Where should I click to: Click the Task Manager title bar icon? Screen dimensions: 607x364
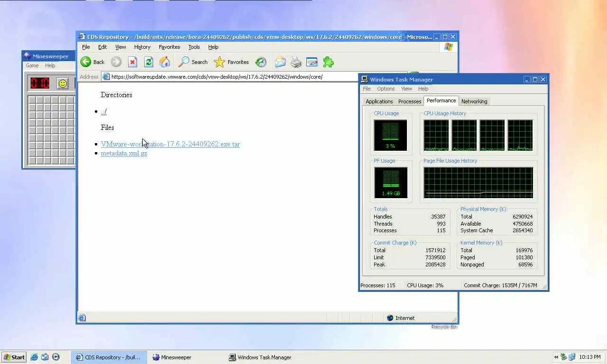[364, 80]
